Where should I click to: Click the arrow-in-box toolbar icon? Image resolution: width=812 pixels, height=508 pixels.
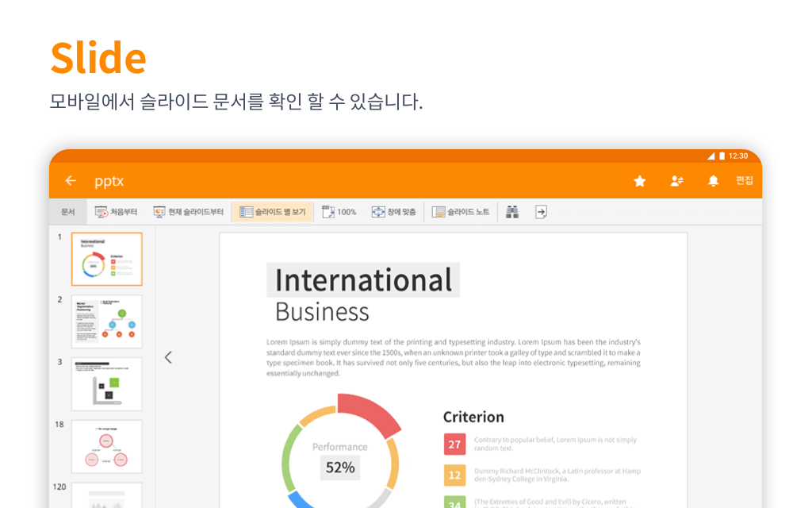[541, 212]
